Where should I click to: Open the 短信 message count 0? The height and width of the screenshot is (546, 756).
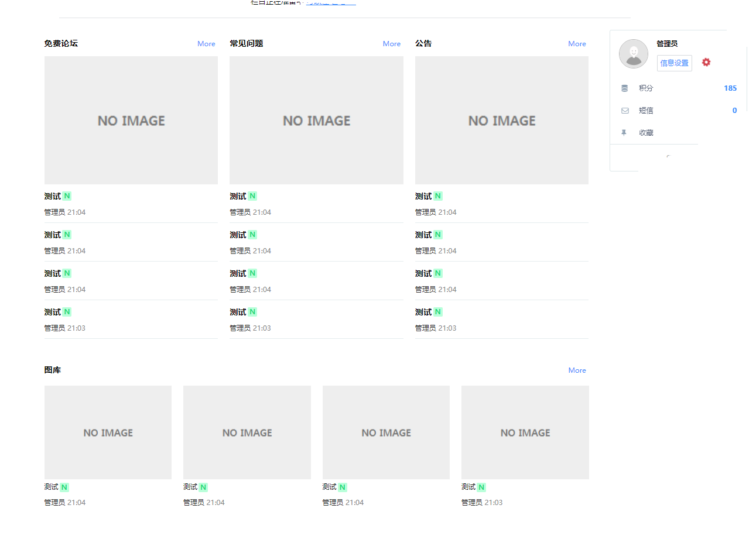tap(734, 111)
